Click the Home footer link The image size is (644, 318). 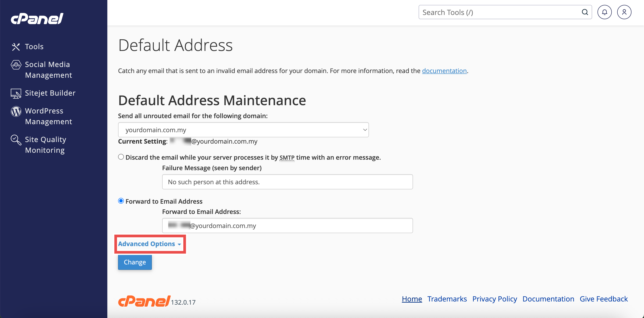tap(411, 299)
